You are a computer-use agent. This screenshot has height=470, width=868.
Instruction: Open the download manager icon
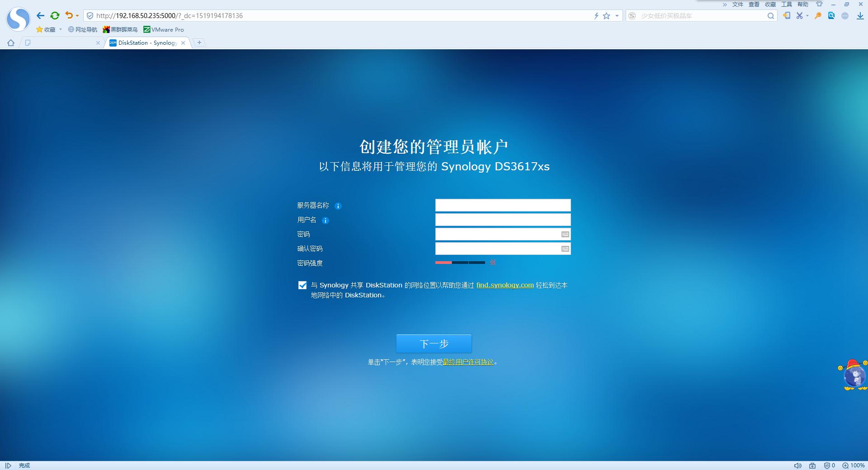click(860, 15)
